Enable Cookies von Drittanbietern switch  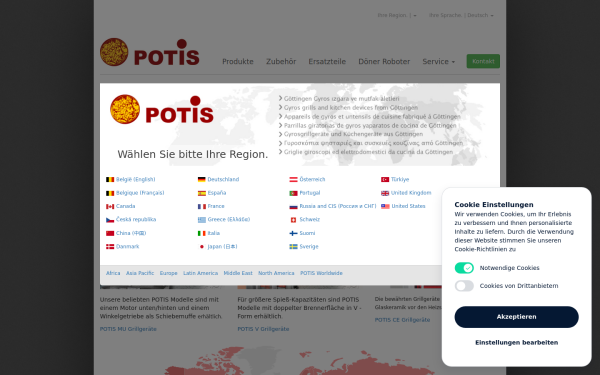coord(464,286)
